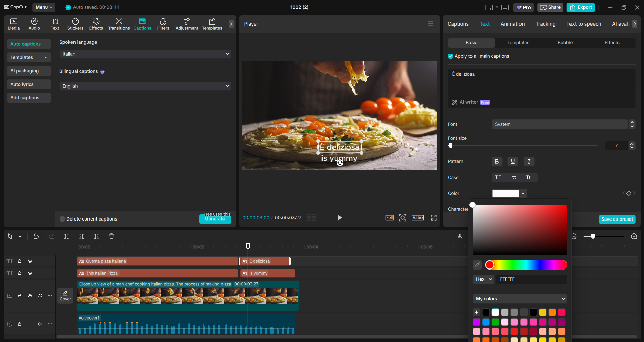Click the Generate captions button
This screenshot has height=342, width=644.
[215, 218]
